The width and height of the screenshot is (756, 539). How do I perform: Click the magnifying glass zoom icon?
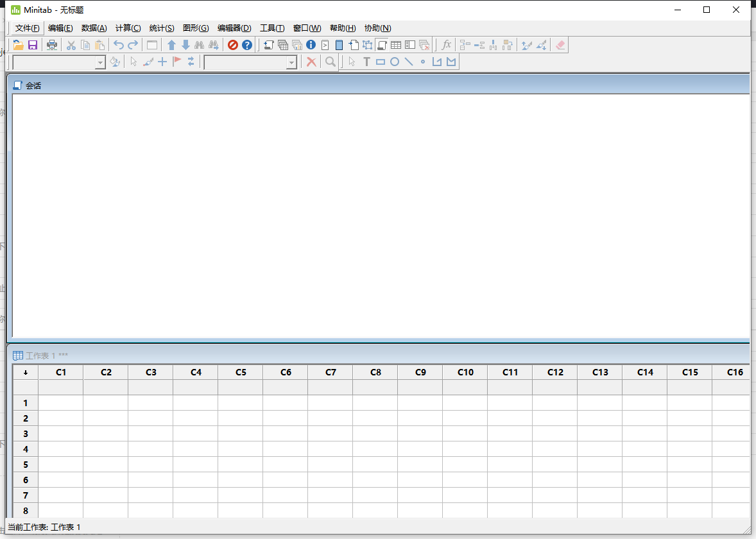[331, 62]
